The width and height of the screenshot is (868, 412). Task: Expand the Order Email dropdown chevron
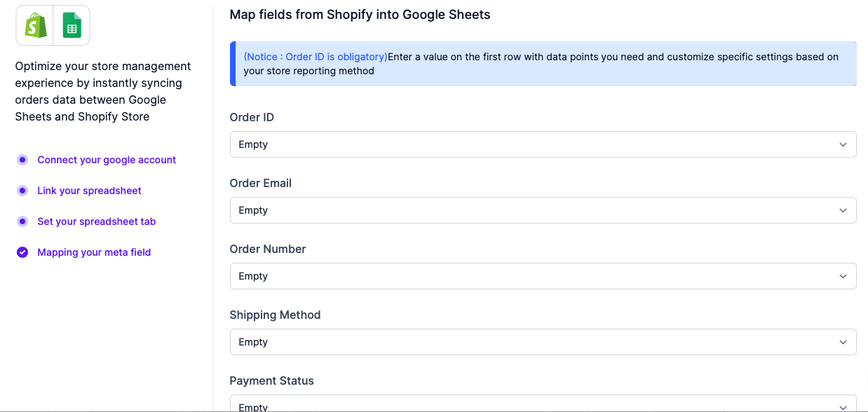point(843,210)
